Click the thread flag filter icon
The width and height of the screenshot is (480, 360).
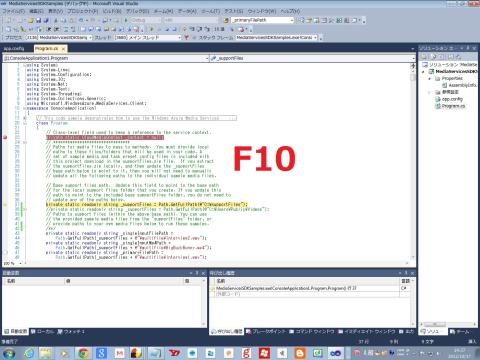(187, 38)
